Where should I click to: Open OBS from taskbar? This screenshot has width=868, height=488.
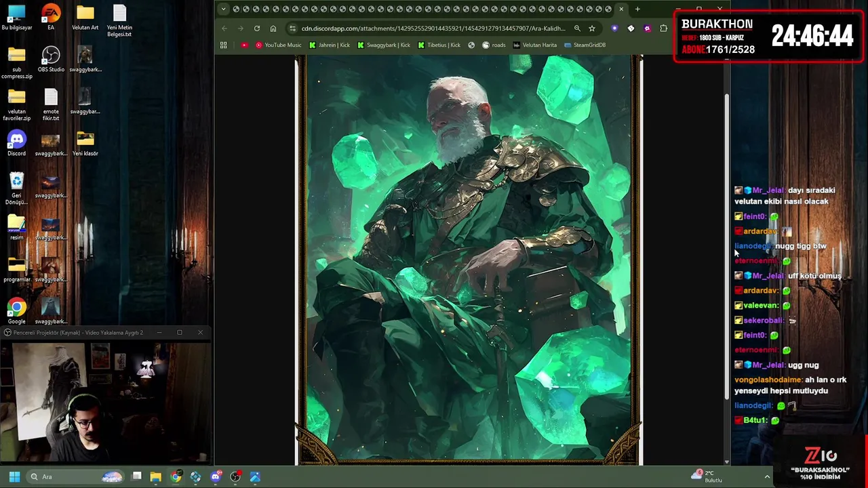235,476
